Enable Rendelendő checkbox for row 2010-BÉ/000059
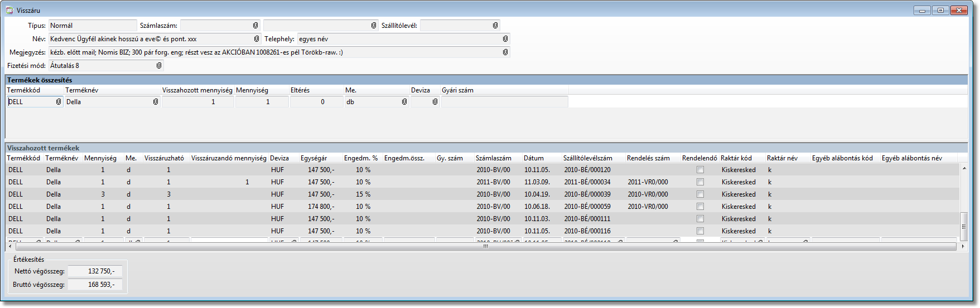 tap(700, 207)
